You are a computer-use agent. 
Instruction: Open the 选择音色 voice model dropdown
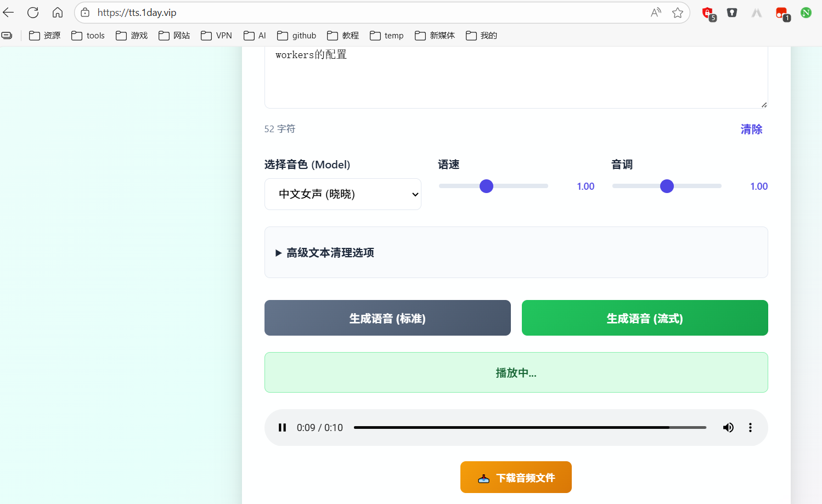click(x=343, y=194)
